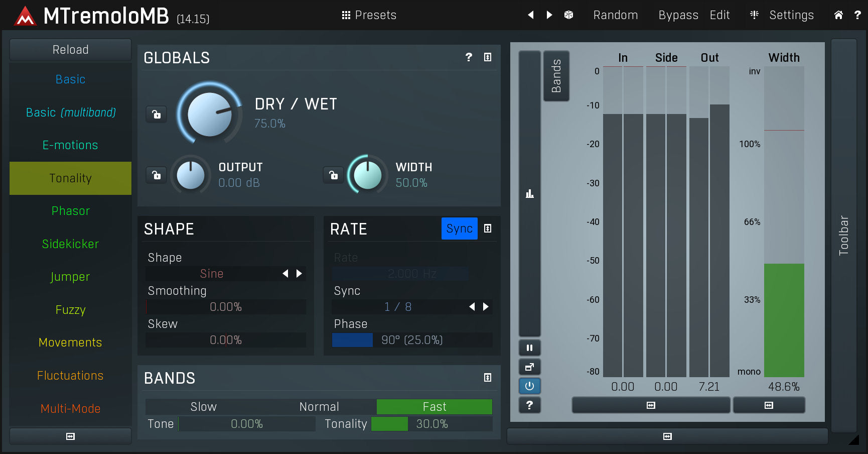Click the Tonality slider in BANDS
Image resolution: width=868 pixels, height=454 pixels.
431,424
